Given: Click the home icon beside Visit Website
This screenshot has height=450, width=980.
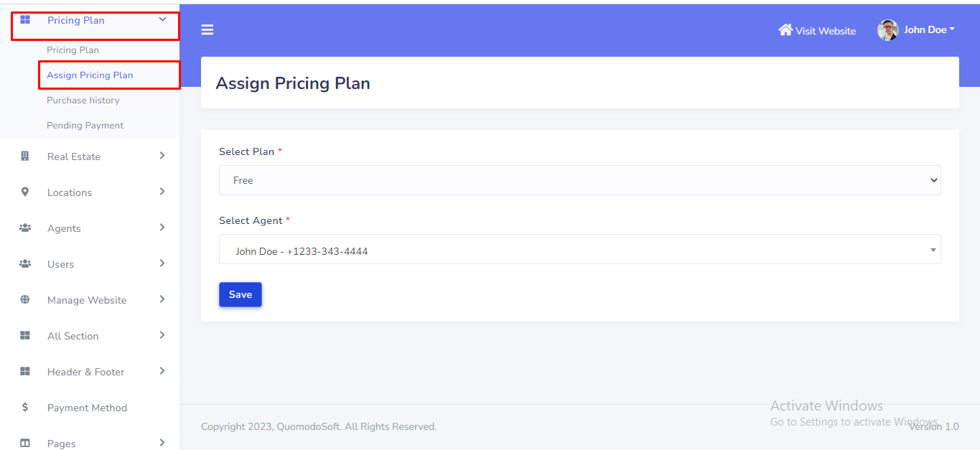Looking at the screenshot, I should tap(785, 30).
